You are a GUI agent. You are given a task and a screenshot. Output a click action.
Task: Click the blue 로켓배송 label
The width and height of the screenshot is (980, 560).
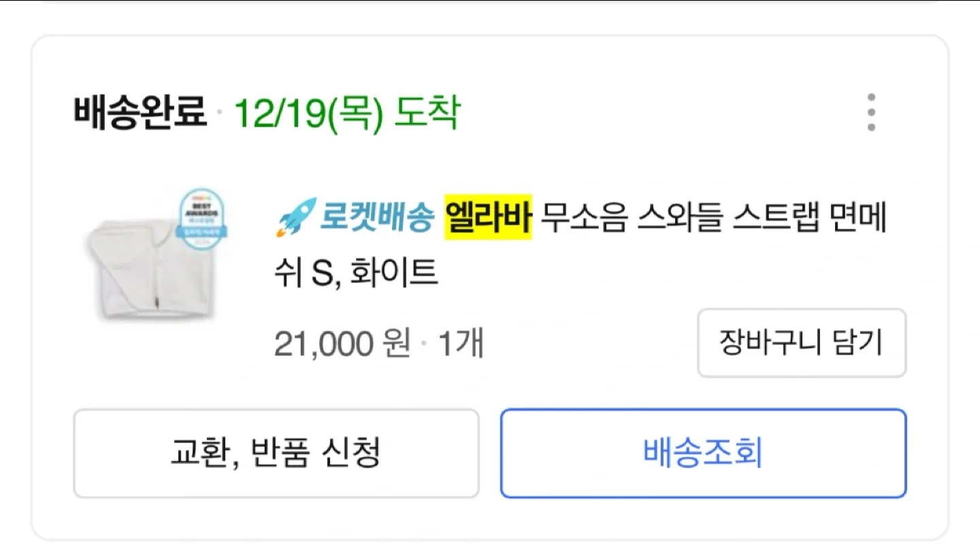pos(377,219)
